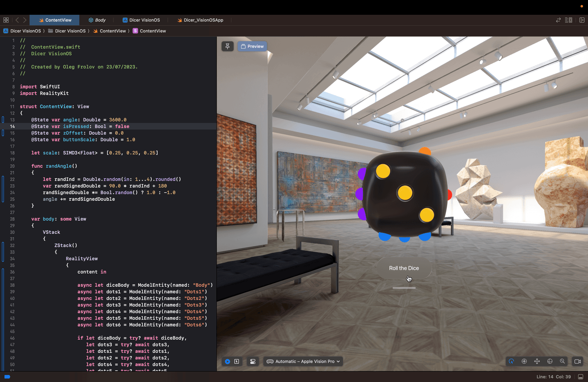Click the buttonScale variable name
Image resolution: width=588 pixels, height=382 pixels.
point(79,140)
